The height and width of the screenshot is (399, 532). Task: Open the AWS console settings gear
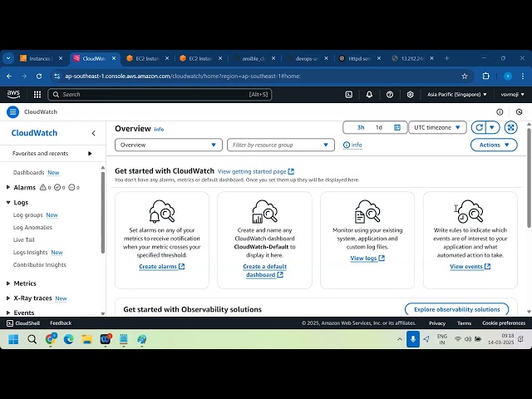410,95
